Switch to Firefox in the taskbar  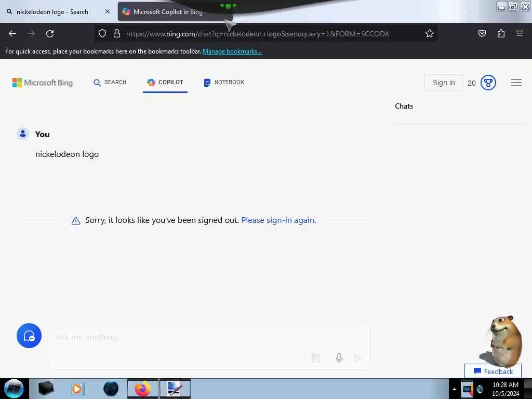[x=143, y=389]
